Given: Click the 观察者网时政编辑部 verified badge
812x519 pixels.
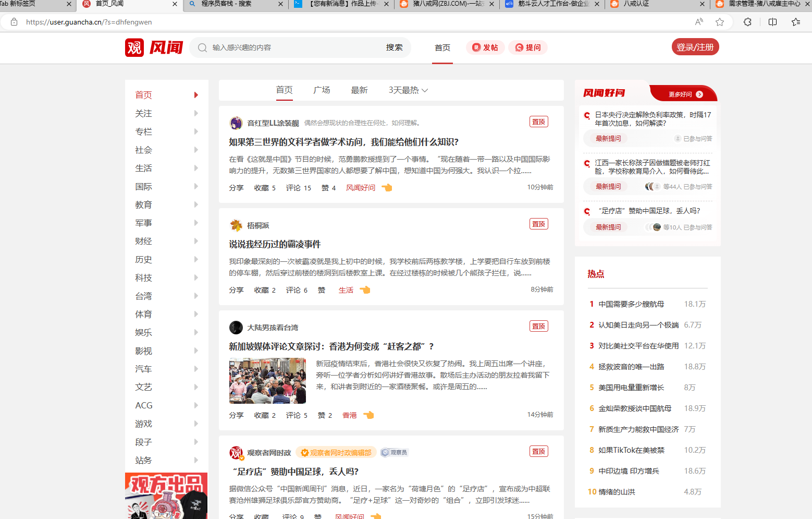Looking at the screenshot, I should (336, 453).
